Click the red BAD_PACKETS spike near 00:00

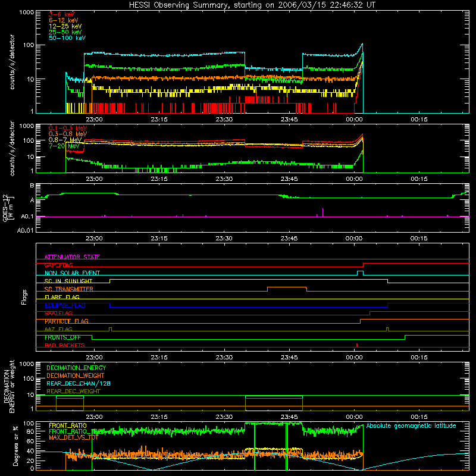point(357,345)
